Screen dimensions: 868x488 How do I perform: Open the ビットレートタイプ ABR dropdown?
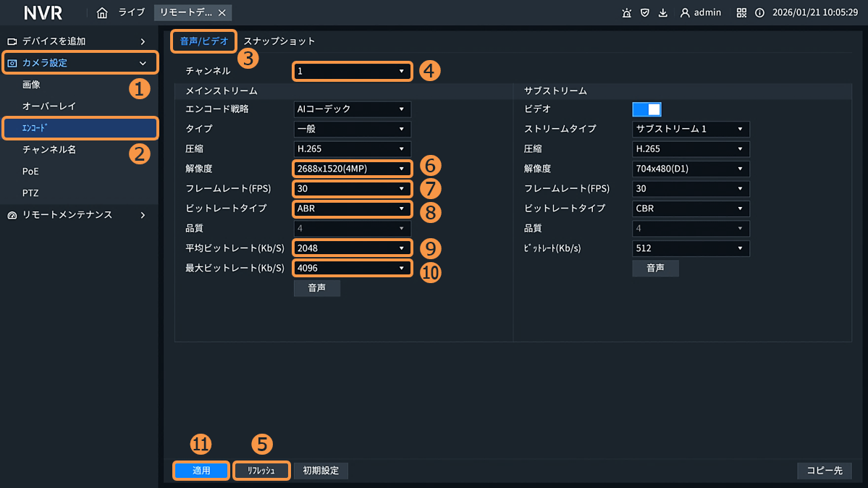point(352,208)
